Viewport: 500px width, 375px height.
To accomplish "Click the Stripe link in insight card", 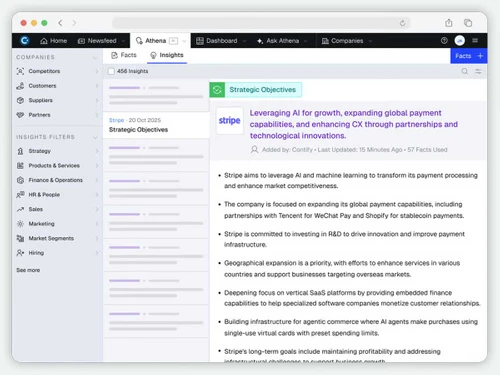I will tap(116, 120).
